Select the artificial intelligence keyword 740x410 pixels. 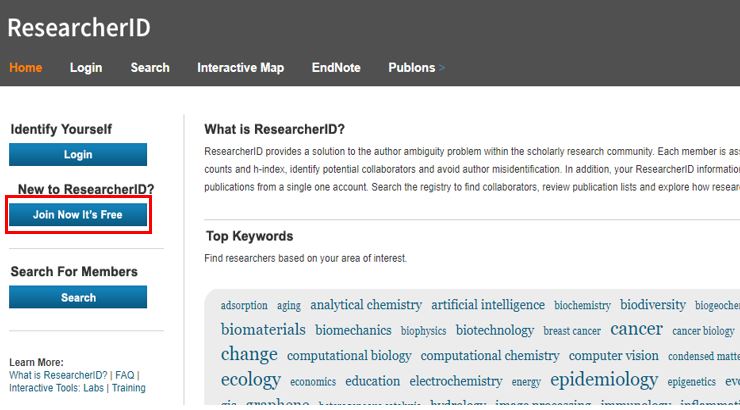pyautogui.click(x=488, y=305)
